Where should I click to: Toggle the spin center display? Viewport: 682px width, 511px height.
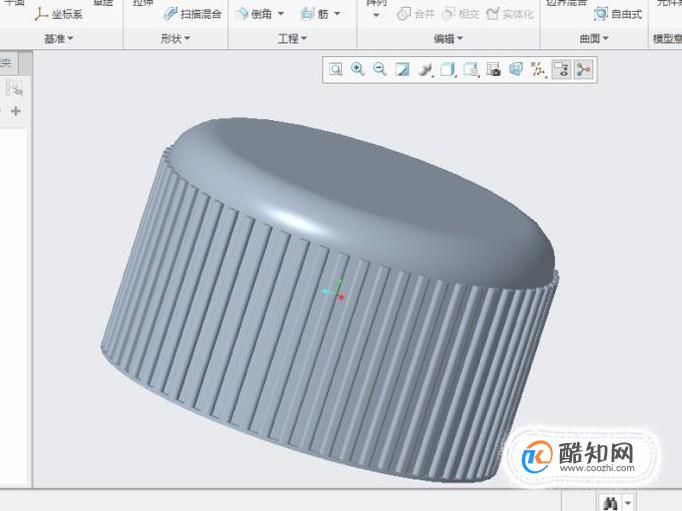click(x=583, y=70)
